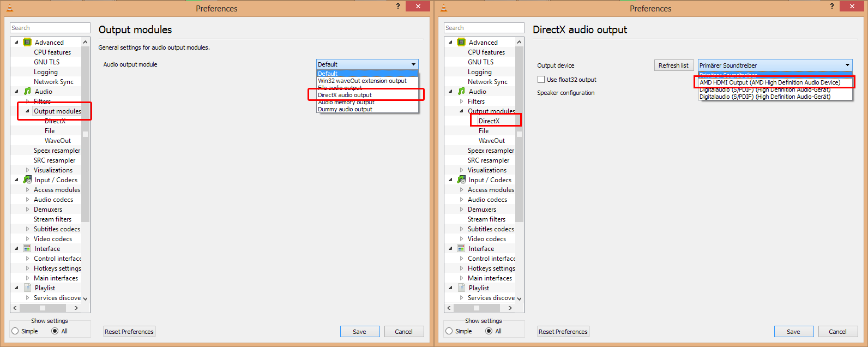This screenshot has height=347, width=868.
Task: Select Subtitles codecs in right window tree
Action: coord(491,229)
